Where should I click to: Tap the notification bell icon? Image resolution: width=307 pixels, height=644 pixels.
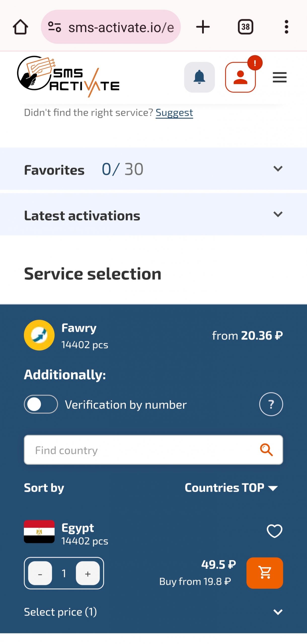coord(199,77)
